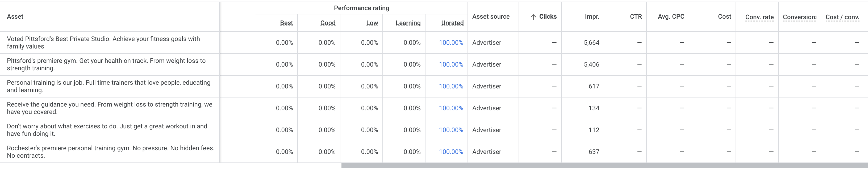This screenshot has height=171, width=868.
Task: Select the Receive the guidance asset row
Action: (x=110, y=108)
